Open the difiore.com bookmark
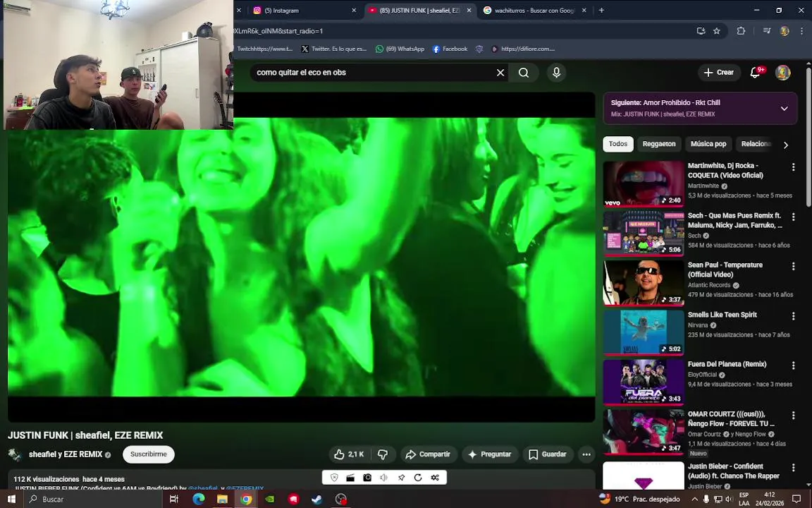This screenshot has height=508, width=812. [x=524, y=49]
